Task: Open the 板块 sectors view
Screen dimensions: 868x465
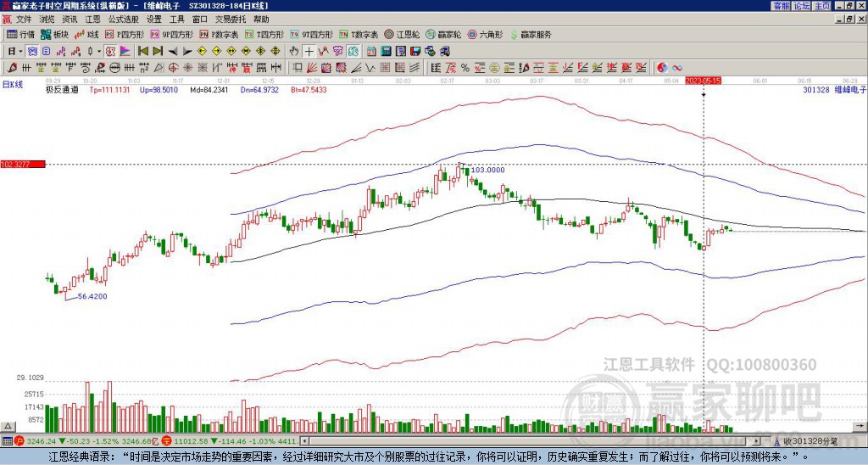Action: click(x=54, y=34)
